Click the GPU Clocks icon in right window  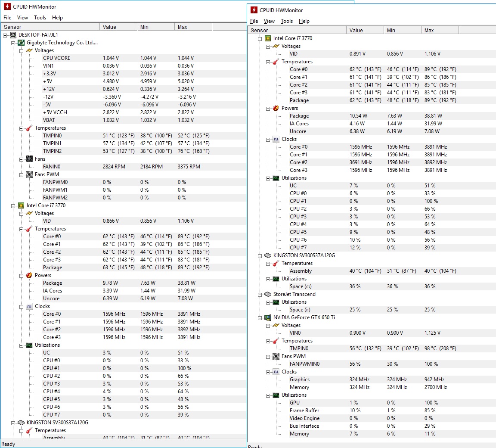pyautogui.click(x=276, y=372)
